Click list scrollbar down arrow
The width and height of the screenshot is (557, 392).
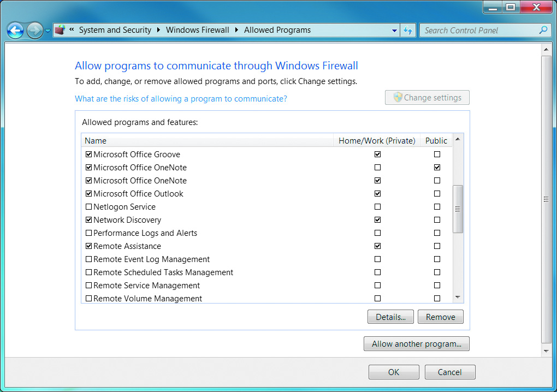point(458,297)
